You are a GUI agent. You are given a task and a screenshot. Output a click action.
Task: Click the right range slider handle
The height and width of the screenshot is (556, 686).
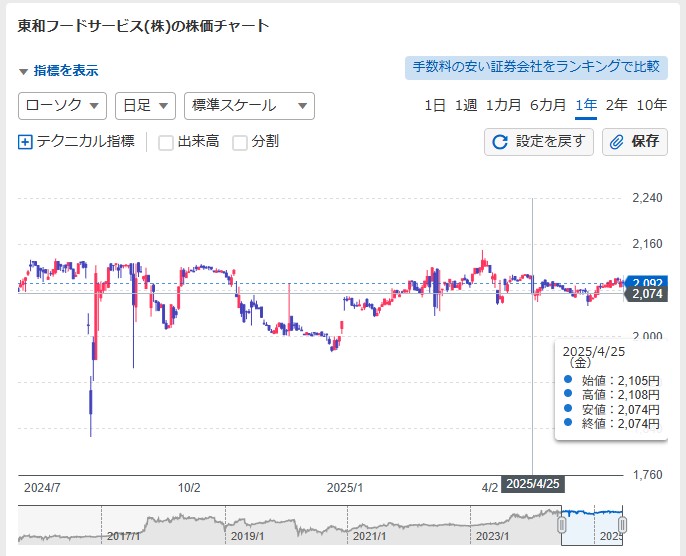point(623,525)
